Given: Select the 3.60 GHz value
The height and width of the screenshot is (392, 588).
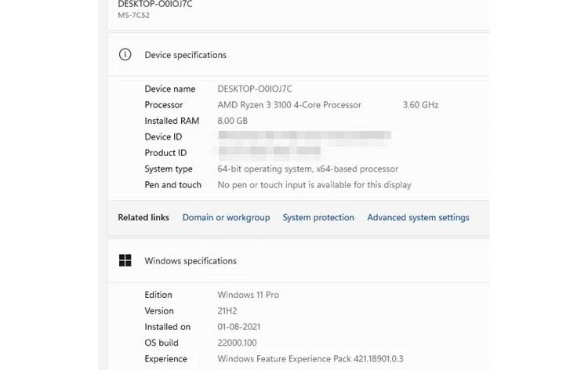Looking at the screenshot, I should (x=421, y=105).
